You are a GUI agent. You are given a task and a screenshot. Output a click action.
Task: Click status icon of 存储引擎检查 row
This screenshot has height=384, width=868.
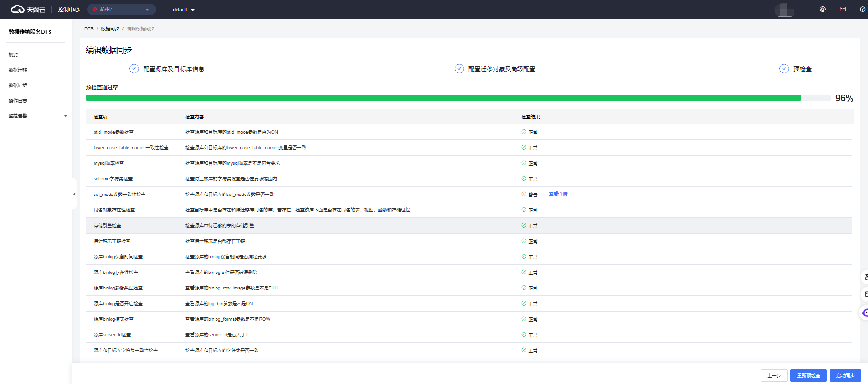pos(524,225)
